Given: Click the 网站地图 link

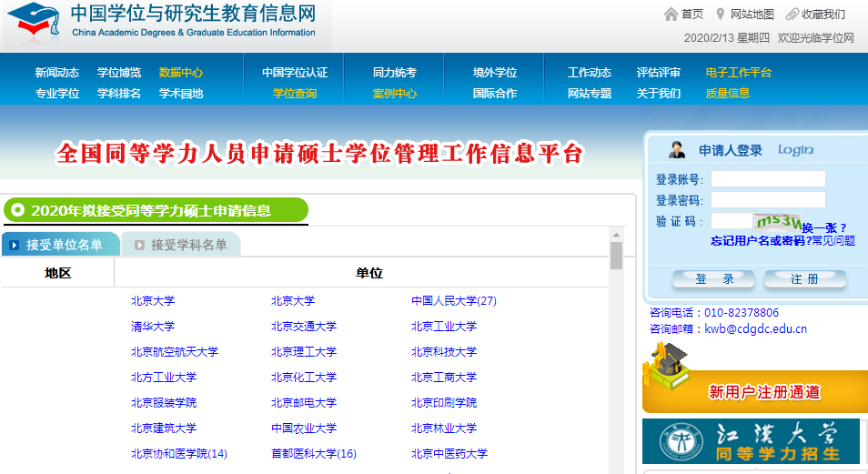Looking at the screenshot, I should (x=752, y=14).
